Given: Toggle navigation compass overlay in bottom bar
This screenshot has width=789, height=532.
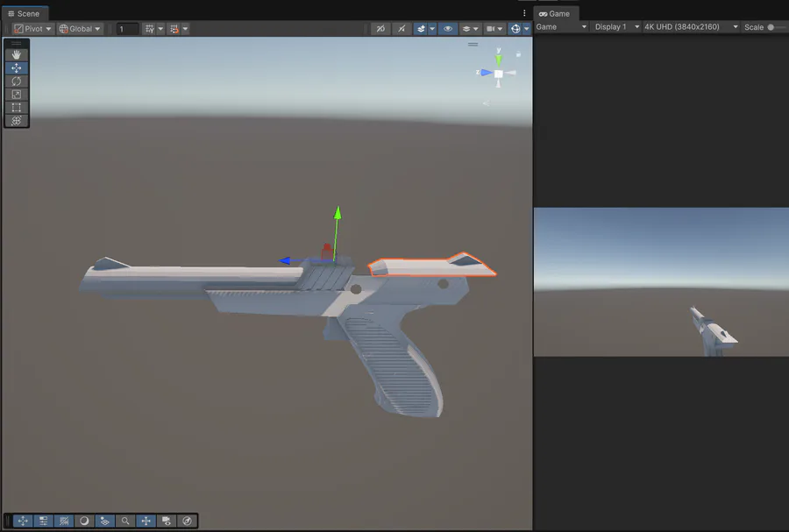Looking at the screenshot, I should pyautogui.click(x=187, y=521).
